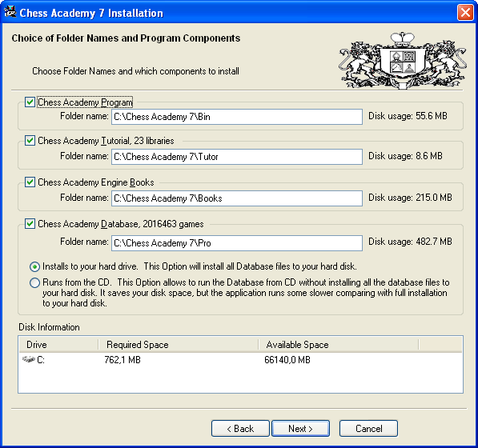
Task: Click the C: drive icon in Disk Information
Action: pyautogui.click(x=28, y=359)
